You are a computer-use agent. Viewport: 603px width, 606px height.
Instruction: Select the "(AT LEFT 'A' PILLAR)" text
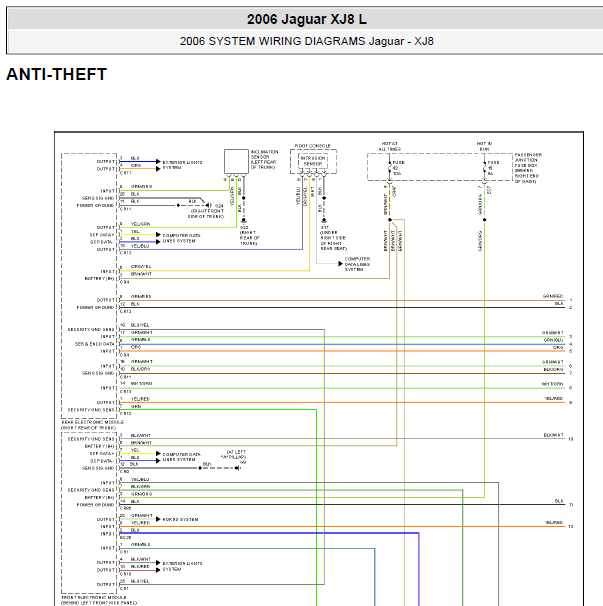[234, 454]
